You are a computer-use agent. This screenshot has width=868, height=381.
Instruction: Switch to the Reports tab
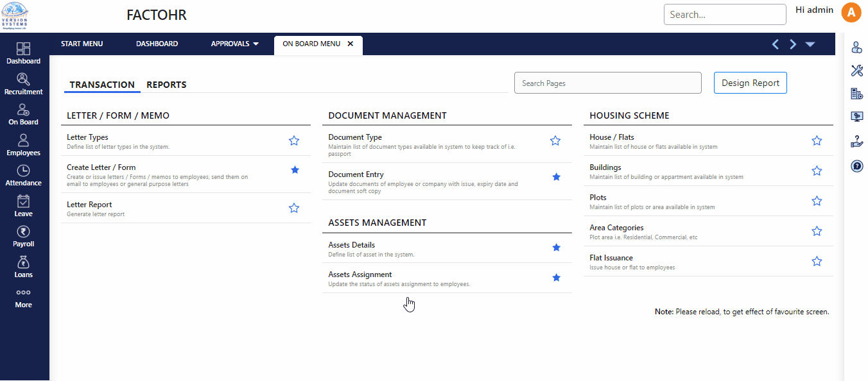point(166,85)
